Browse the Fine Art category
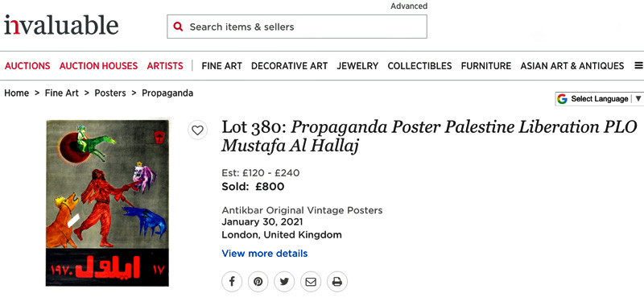Viewport: 644px width, 306px height. coord(222,66)
